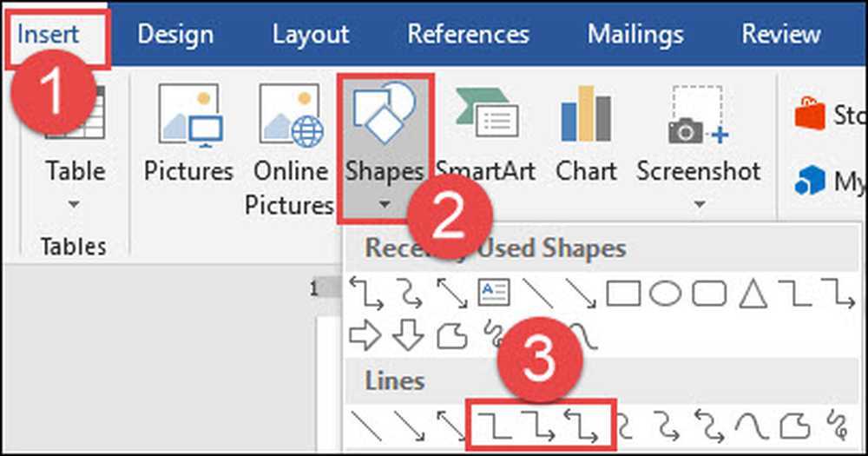Go to the References tab
868x456 pixels.
click(469, 35)
